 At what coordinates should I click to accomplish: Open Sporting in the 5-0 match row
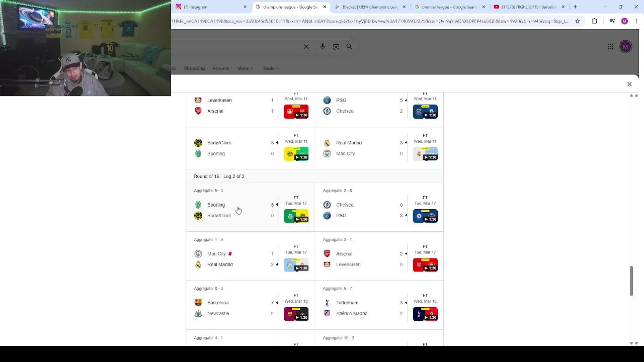216,205
